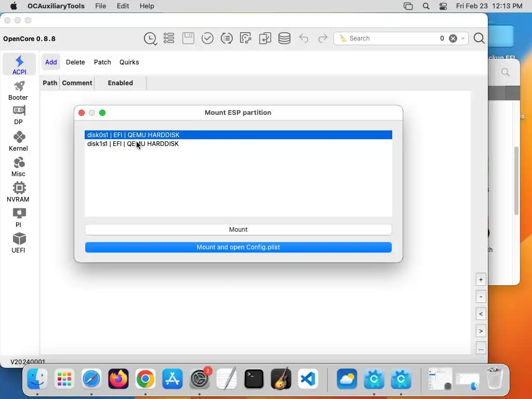This screenshot has height=399, width=532.
Task: Click the Enabled column header
Action: click(121, 83)
